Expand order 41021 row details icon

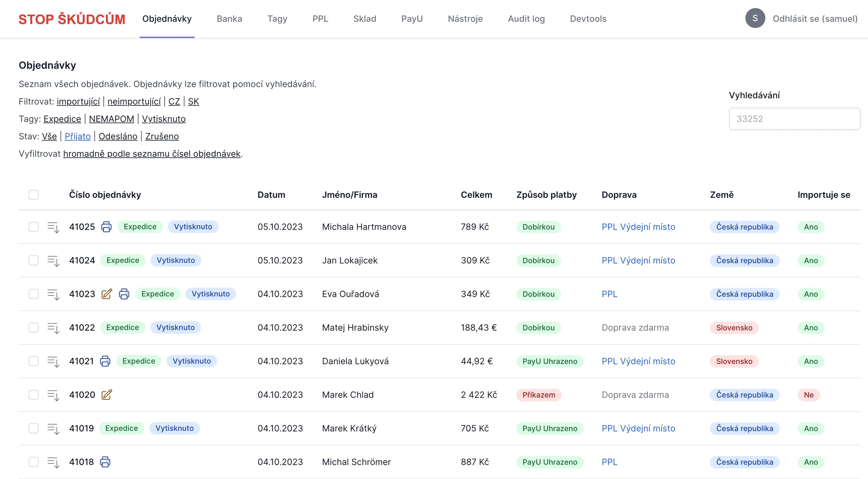click(x=53, y=361)
